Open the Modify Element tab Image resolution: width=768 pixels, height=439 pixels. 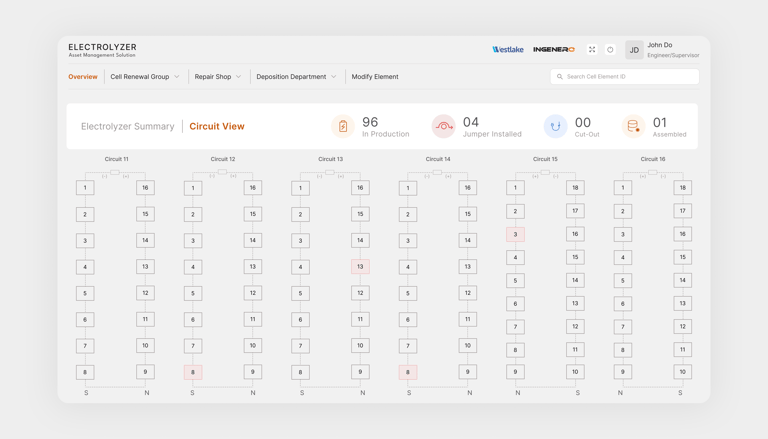point(375,77)
